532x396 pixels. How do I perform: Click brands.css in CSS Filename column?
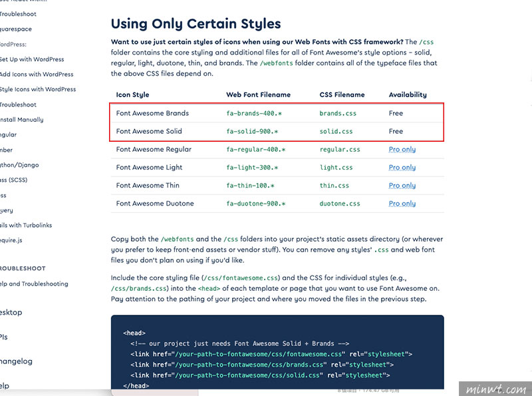(338, 113)
